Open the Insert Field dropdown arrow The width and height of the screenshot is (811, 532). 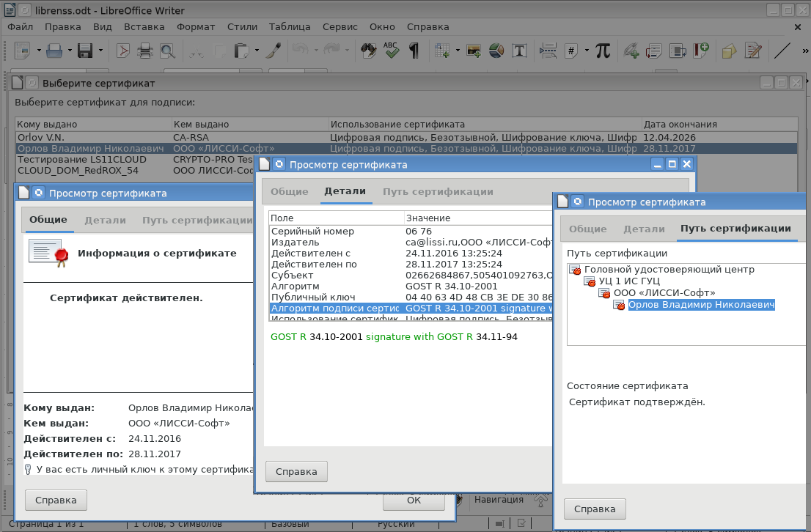[x=587, y=51]
